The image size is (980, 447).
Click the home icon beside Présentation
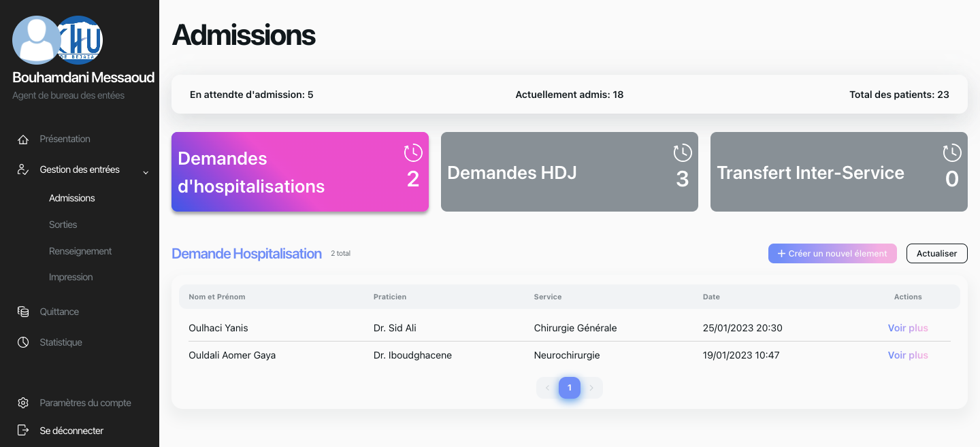tap(23, 139)
